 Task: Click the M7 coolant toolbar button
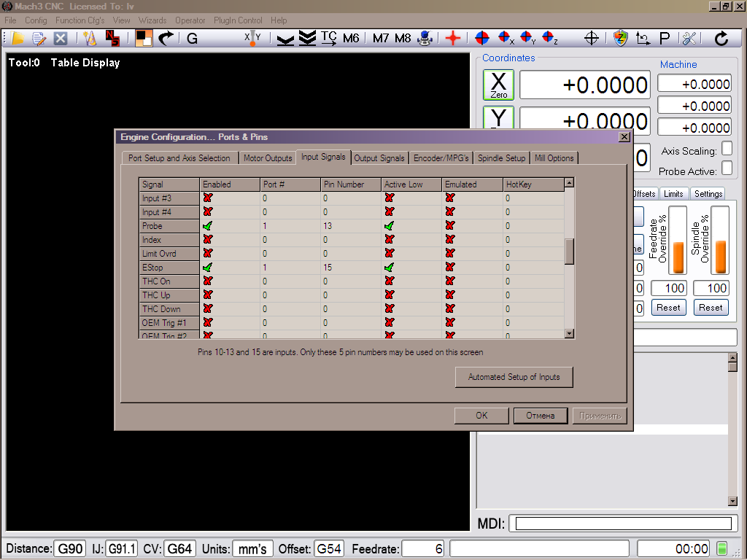pos(381,38)
